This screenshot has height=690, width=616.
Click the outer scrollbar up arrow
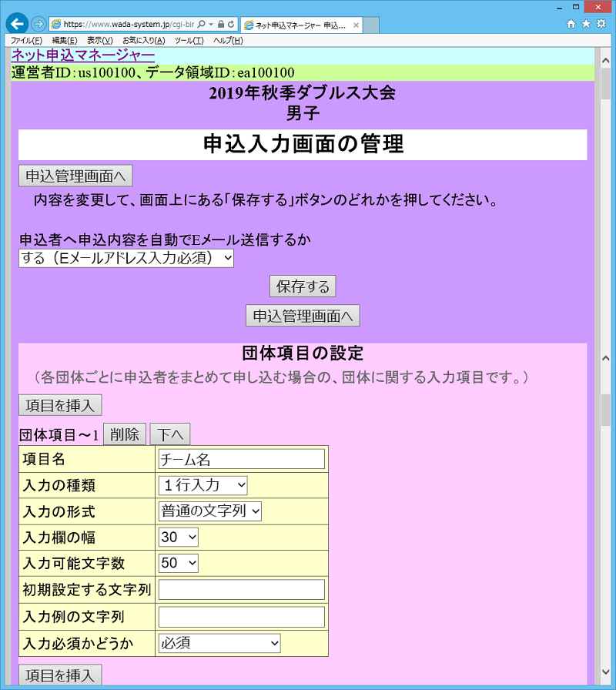(606, 59)
